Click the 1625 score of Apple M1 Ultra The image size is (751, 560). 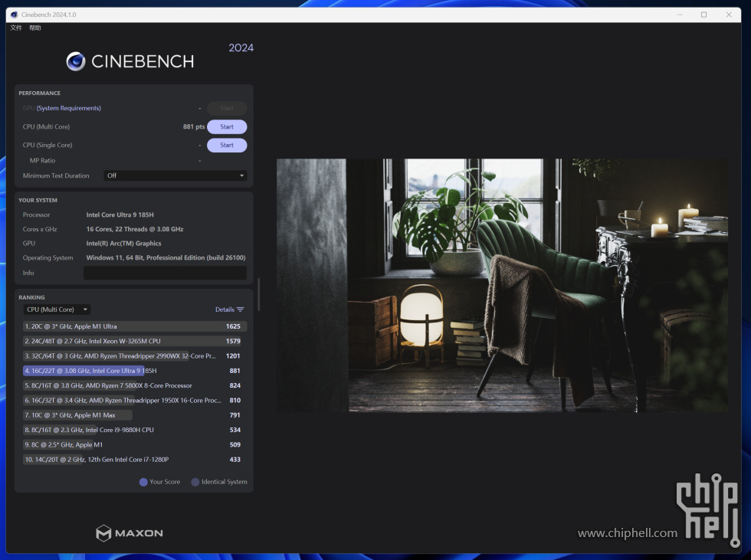point(233,326)
